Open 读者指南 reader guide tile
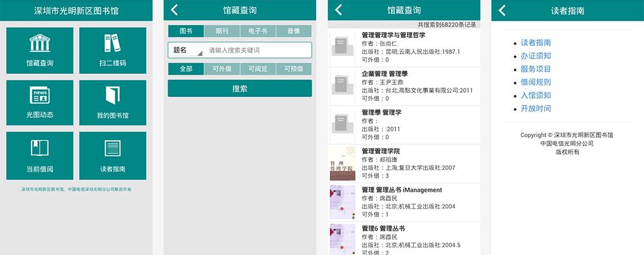 click(113, 156)
